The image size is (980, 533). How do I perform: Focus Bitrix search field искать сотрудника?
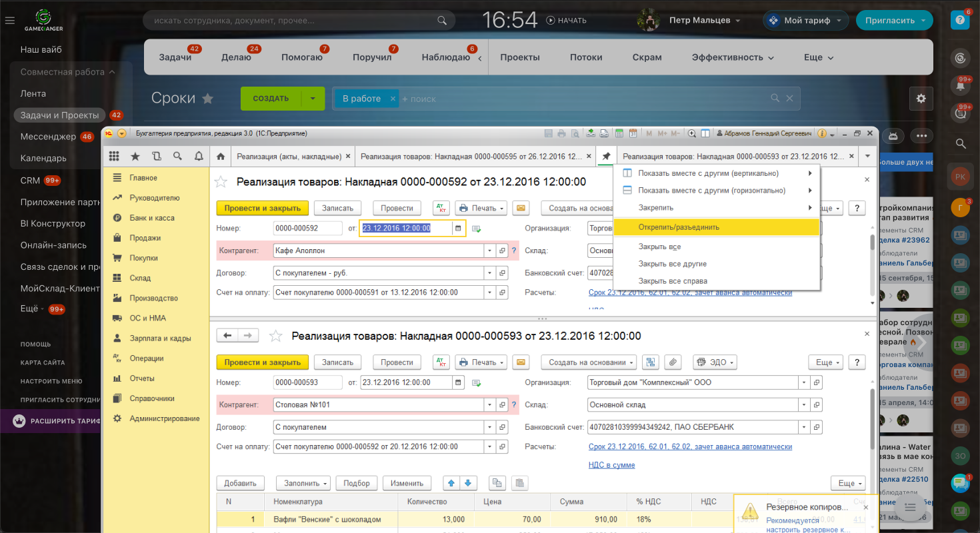click(299, 21)
